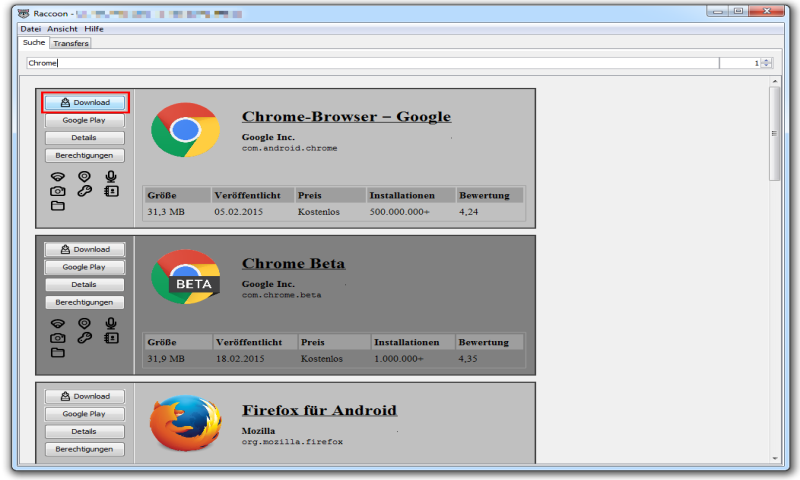The image size is (800, 480).
Task: Decrease the page number spinner
Action: coord(767,66)
